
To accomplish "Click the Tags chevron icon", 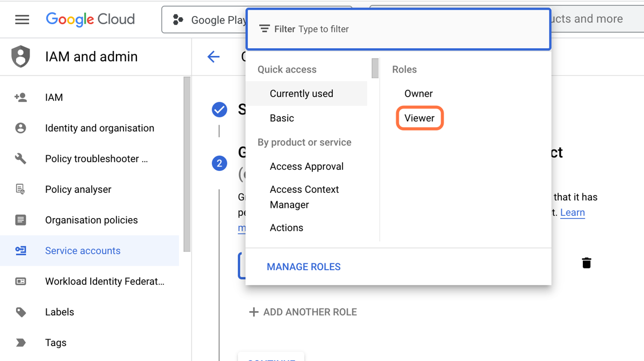I will point(21,342).
